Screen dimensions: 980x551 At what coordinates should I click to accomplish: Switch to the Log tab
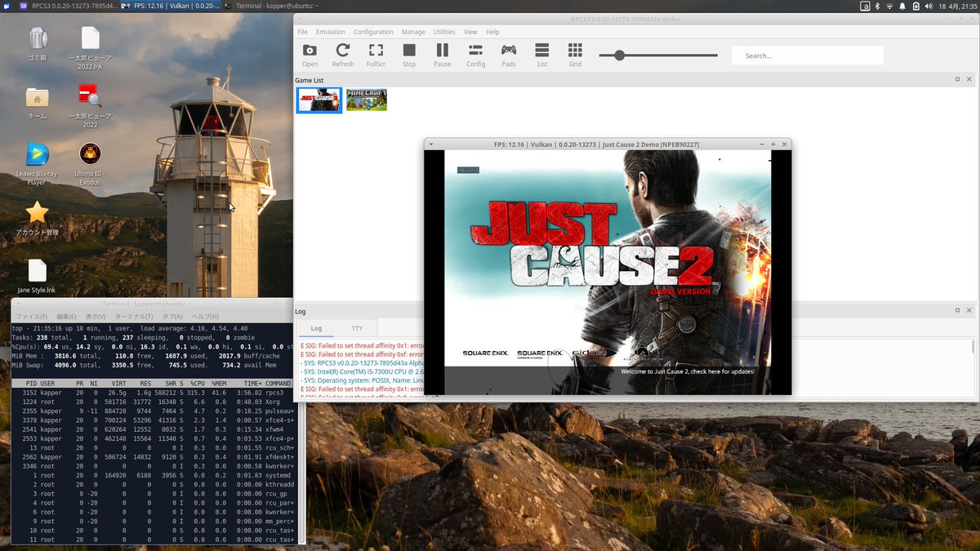click(316, 328)
